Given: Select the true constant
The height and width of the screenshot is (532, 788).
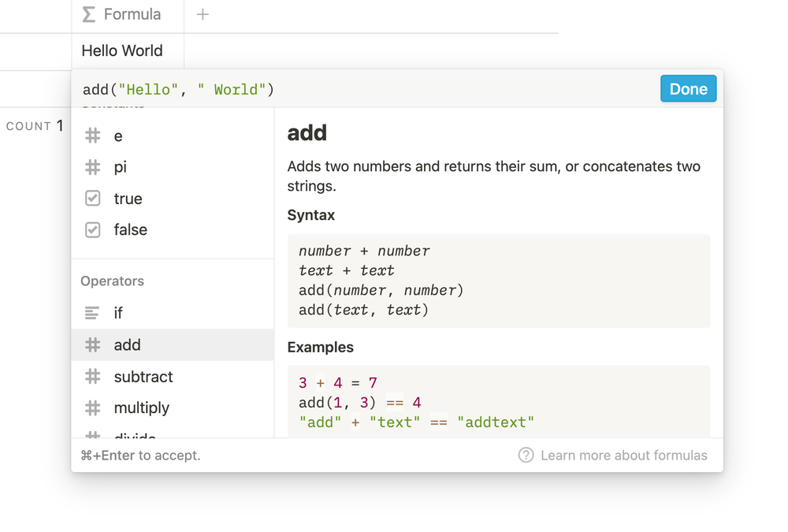Looking at the screenshot, I should click(173, 199).
